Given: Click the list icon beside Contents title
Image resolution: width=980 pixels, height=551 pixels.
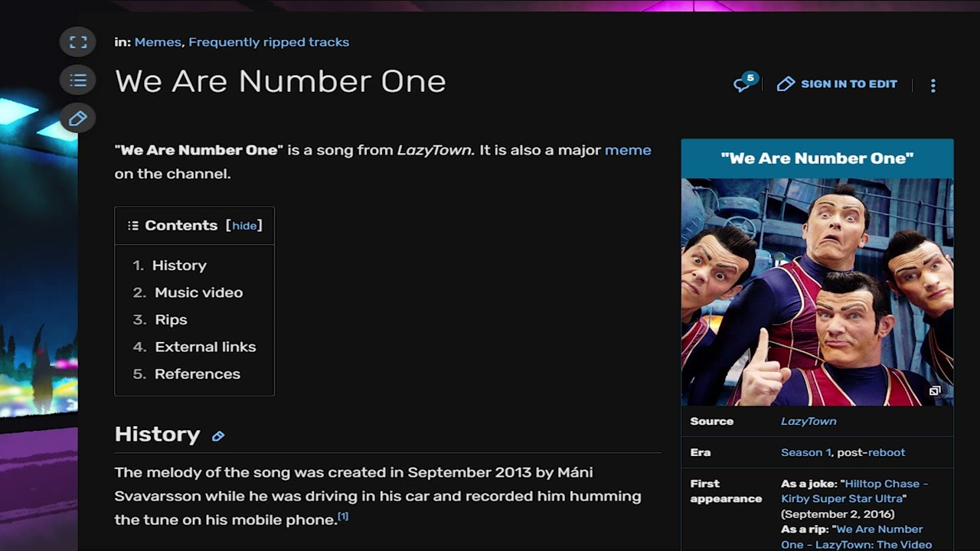Looking at the screenshot, I should pyautogui.click(x=133, y=226).
